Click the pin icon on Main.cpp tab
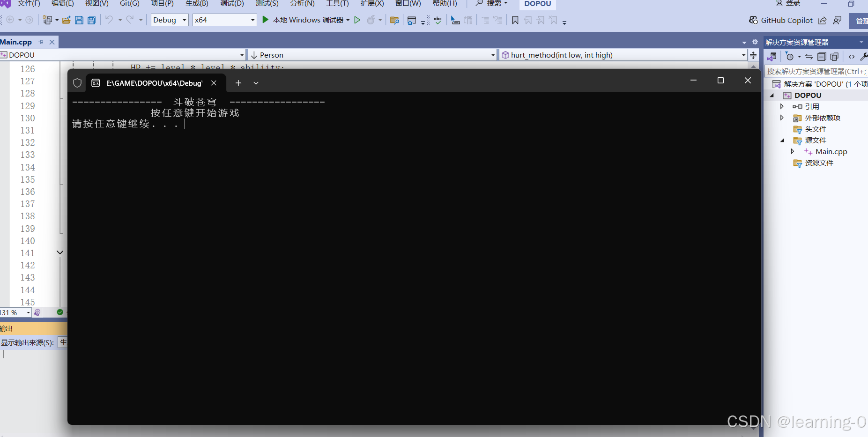 pos(41,42)
